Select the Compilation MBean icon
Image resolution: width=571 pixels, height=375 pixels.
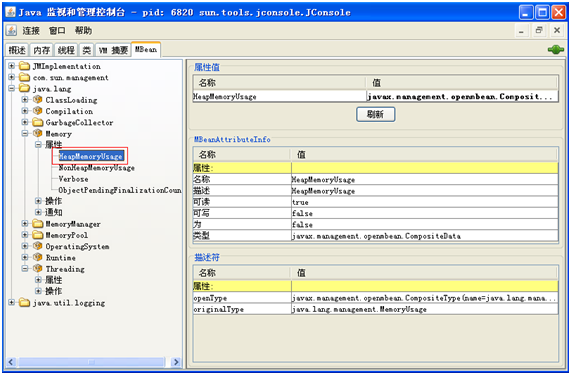38,111
